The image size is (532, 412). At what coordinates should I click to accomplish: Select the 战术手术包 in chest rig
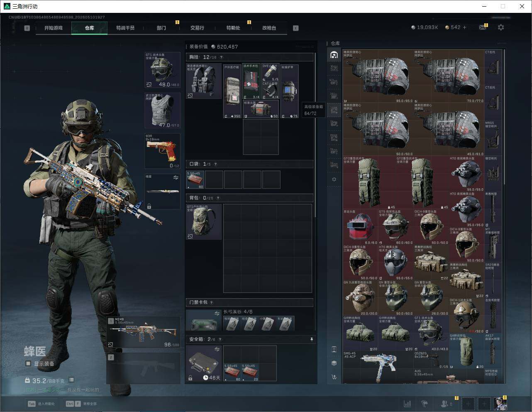[251, 81]
